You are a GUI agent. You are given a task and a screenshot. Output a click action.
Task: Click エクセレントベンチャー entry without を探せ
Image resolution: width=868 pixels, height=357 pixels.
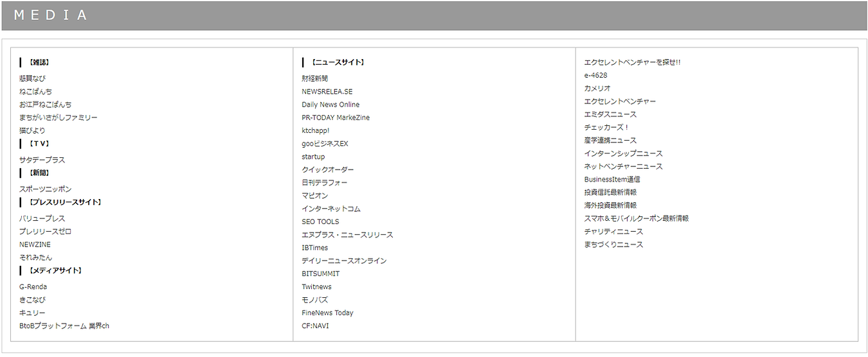click(x=620, y=101)
